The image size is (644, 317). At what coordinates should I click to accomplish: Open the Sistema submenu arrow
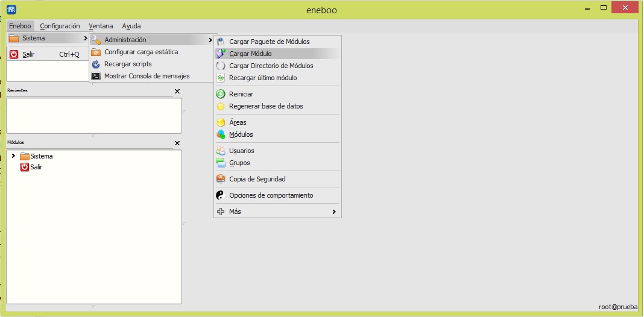86,38
